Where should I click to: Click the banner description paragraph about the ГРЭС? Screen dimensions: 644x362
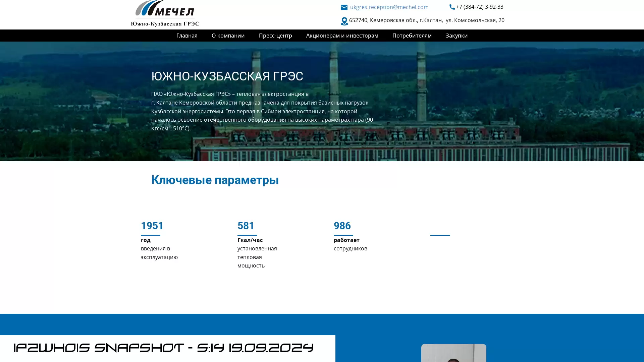click(262, 111)
